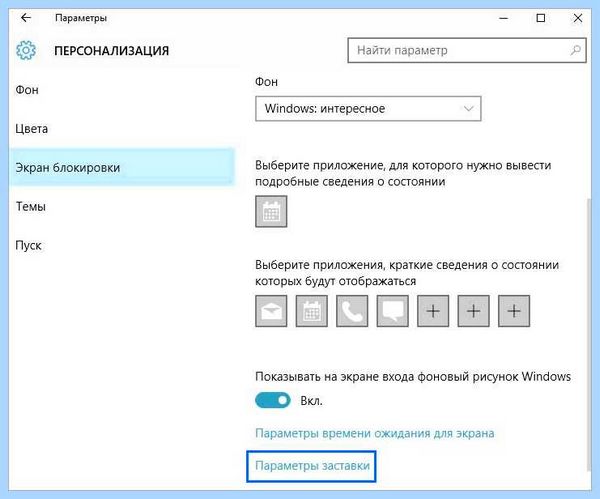Click the Найти параметр search field
This screenshot has width=600, height=499.
pos(467,50)
